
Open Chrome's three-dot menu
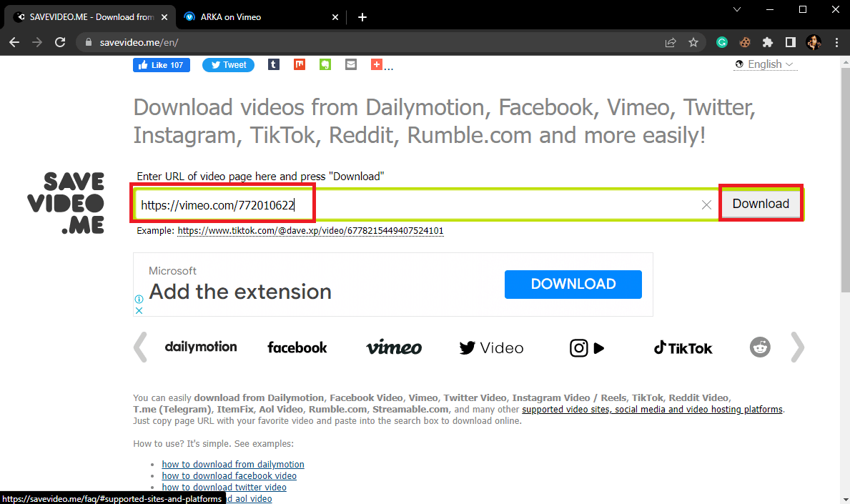[x=836, y=42]
